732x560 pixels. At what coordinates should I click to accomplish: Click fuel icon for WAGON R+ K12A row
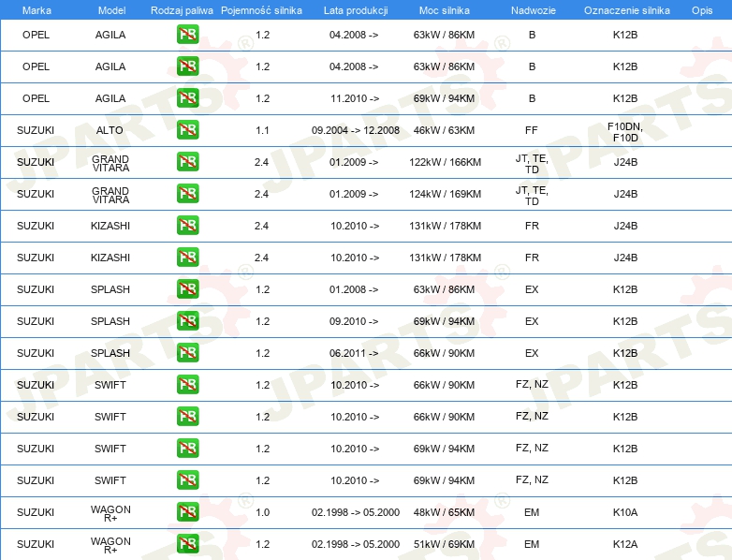coord(187,544)
